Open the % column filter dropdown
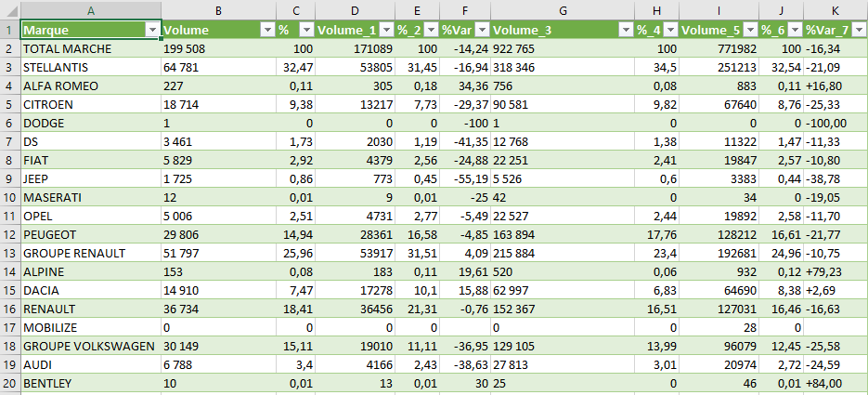Image resolution: width=868 pixels, height=395 pixels. [306, 31]
